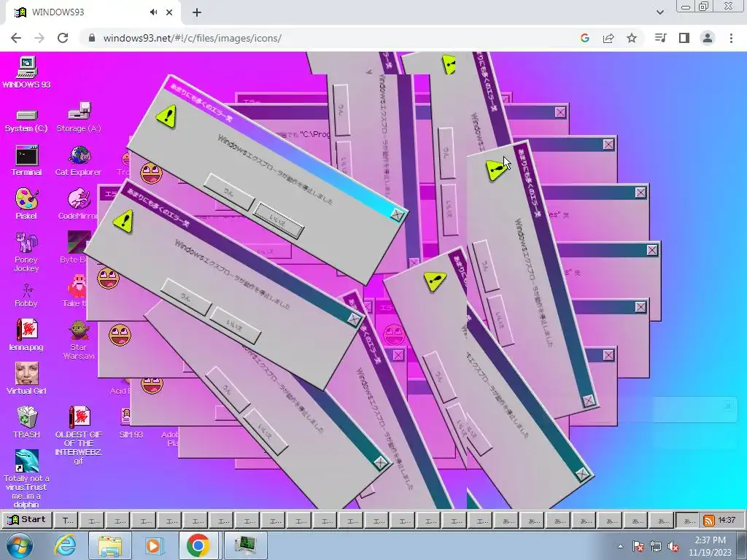Click the Chrome reload page button

pyautogui.click(x=63, y=38)
